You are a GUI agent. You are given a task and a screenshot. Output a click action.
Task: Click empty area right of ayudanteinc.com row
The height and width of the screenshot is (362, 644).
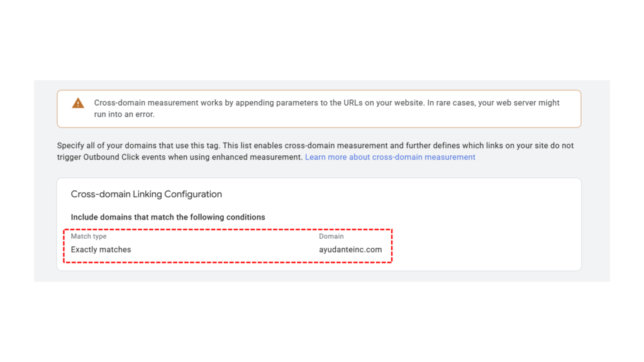pos(485,246)
